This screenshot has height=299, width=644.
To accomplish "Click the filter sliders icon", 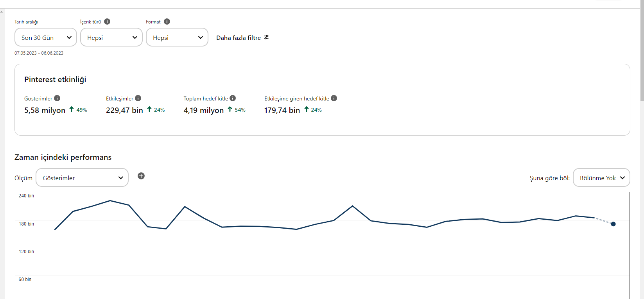I will (x=266, y=38).
